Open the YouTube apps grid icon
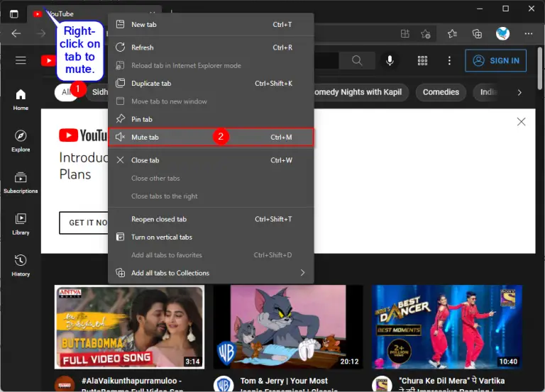The width and height of the screenshot is (545, 392). coord(422,60)
